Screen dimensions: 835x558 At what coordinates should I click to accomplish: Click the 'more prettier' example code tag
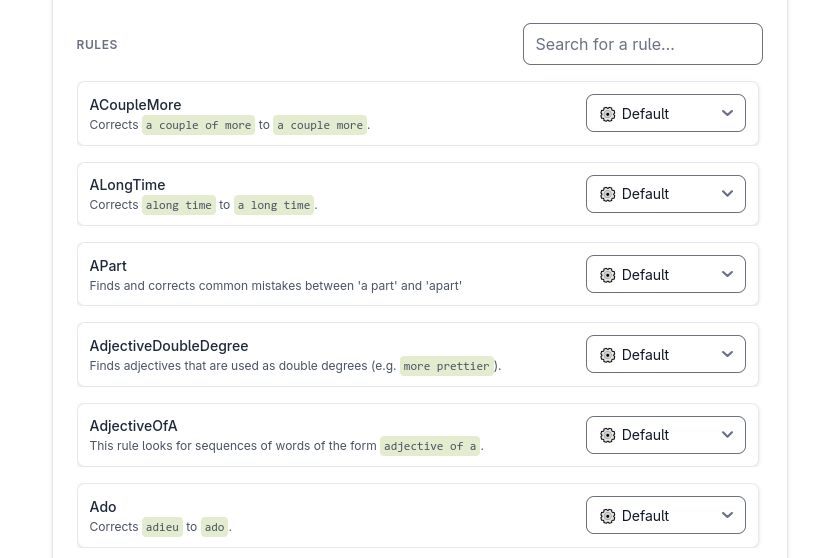tap(446, 366)
